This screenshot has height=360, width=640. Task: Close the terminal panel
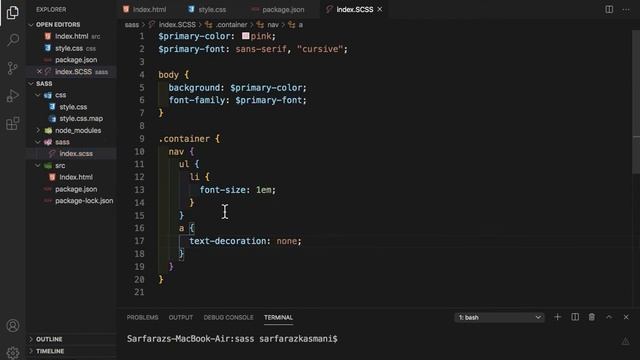626,317
